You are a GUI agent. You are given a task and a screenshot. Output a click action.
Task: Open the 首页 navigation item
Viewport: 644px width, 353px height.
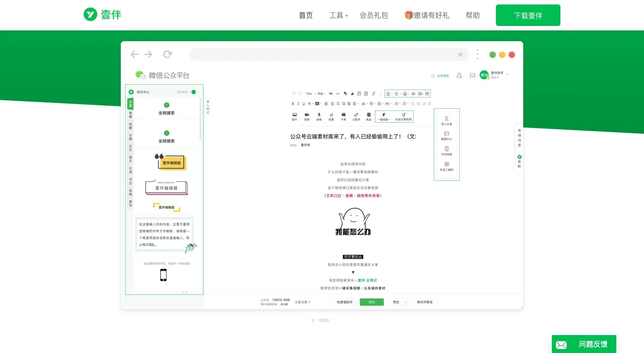306,15
